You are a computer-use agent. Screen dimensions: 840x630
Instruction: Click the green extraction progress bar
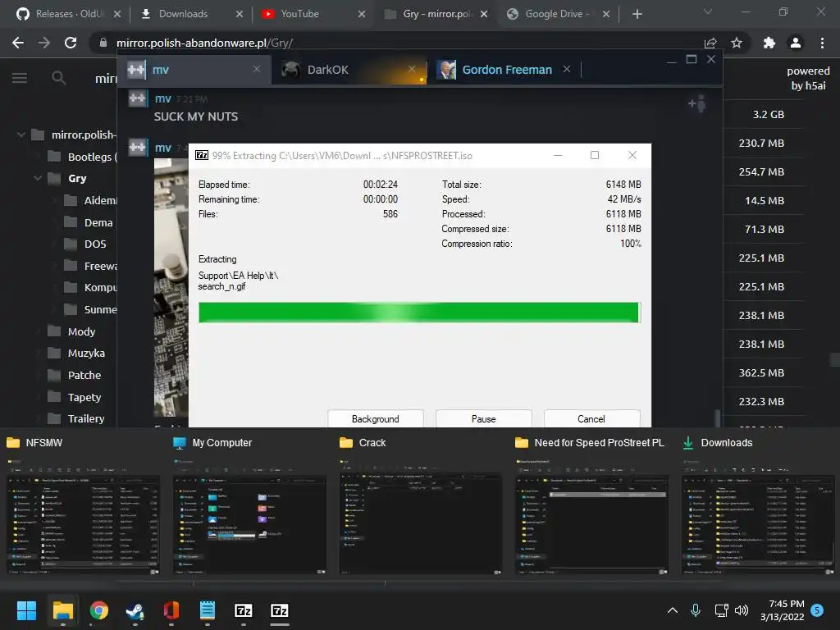tap(419, 313)
